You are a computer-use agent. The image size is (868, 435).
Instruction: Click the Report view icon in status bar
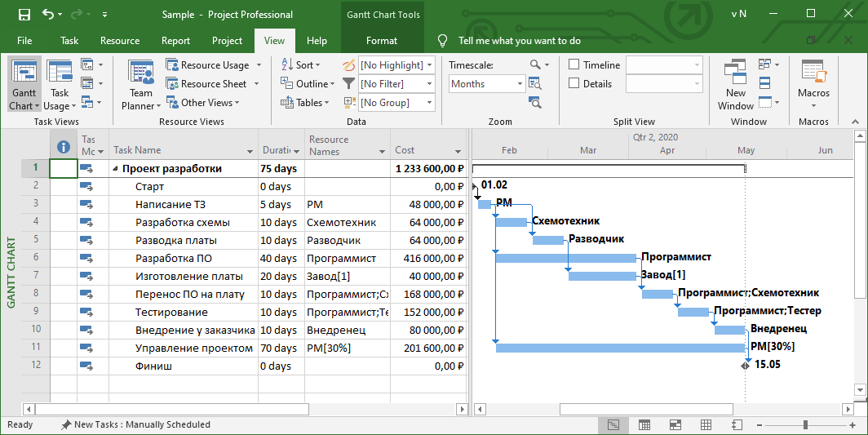[737, 425]
